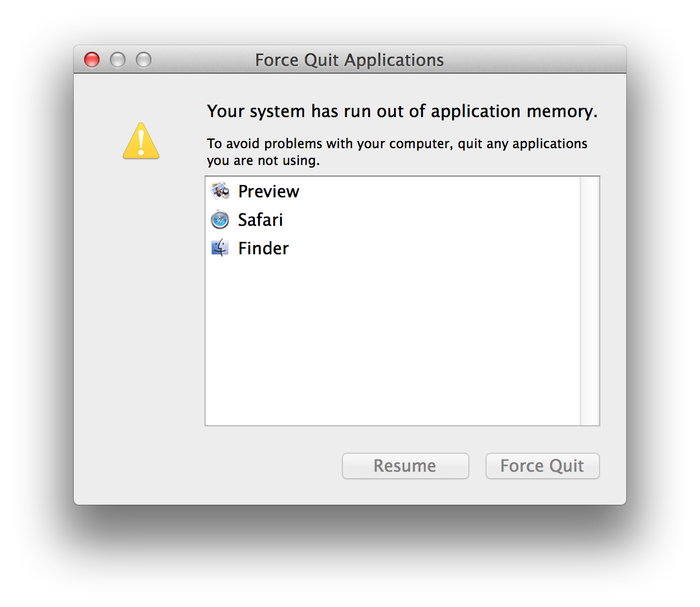Image resolution: width=700 pixels, height=607 pixels.
Task: Click the application list's vertical scrollbar track
Action: (x=590, y=301)
